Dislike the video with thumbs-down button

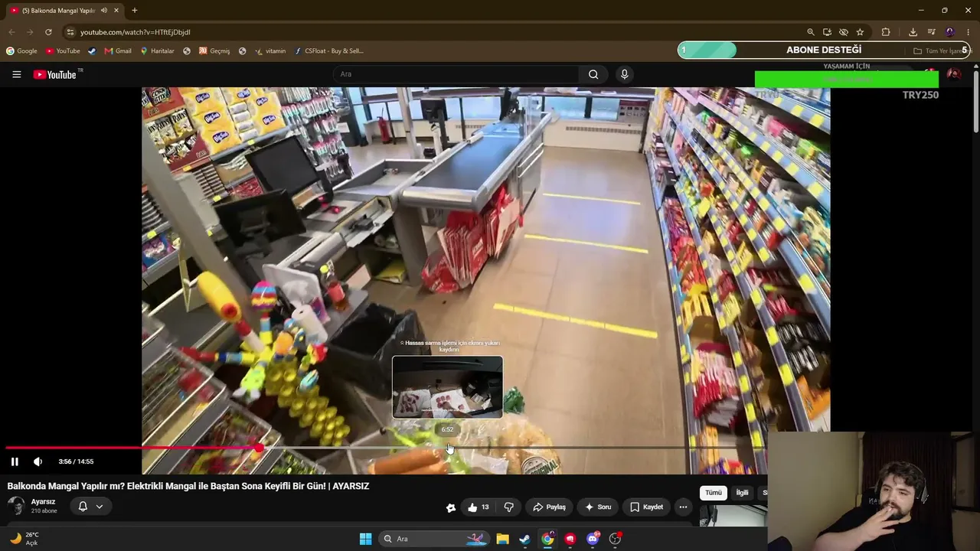(x=508, y=507)
